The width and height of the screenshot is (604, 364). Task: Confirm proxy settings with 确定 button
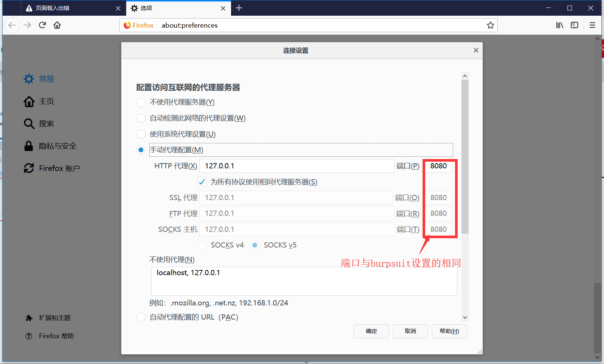tap(371, 331)
